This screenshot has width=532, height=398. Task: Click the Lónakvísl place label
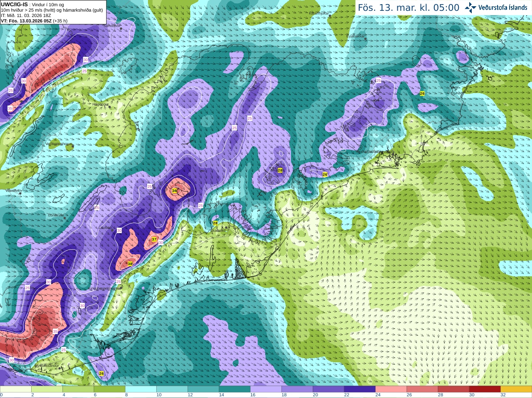click(56, 215)
